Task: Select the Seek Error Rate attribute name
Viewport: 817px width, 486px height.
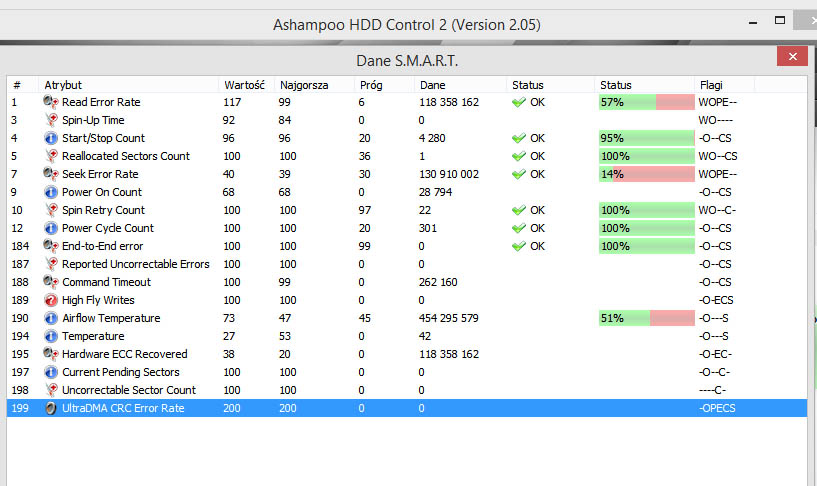Action: pyautogui.click(x=100, y=174)
